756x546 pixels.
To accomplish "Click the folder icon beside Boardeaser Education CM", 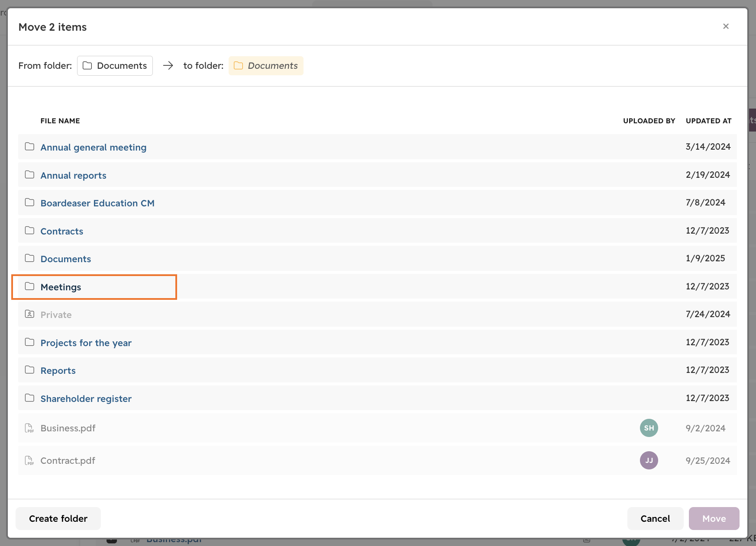I will coord(29,202).
